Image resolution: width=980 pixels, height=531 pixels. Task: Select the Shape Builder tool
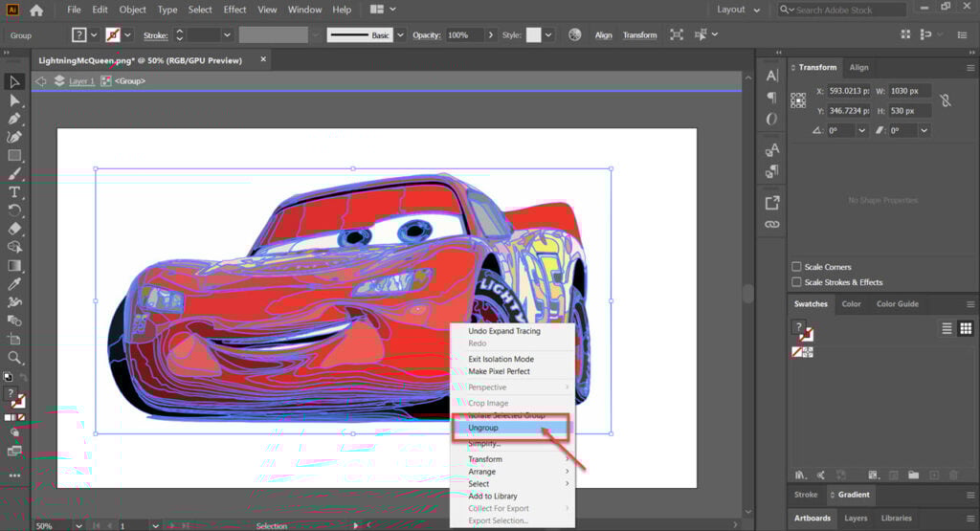click(13, 248)
